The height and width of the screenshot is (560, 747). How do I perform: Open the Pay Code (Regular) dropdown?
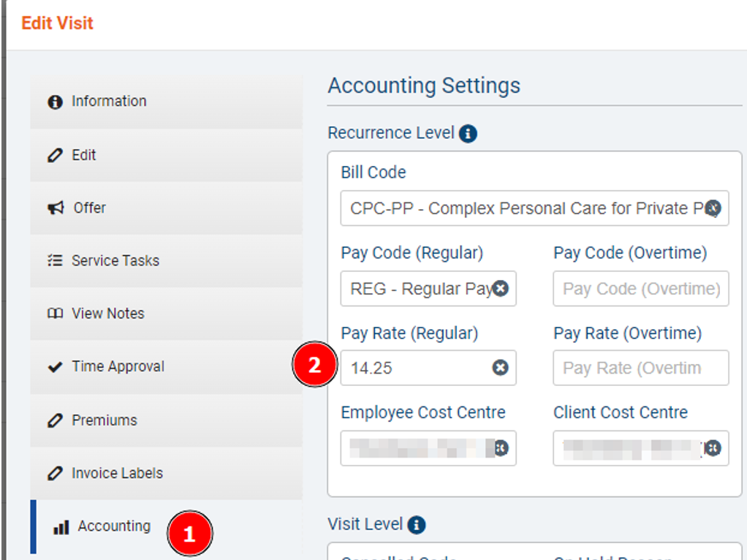pyautogui.click(x=418, y=289)
